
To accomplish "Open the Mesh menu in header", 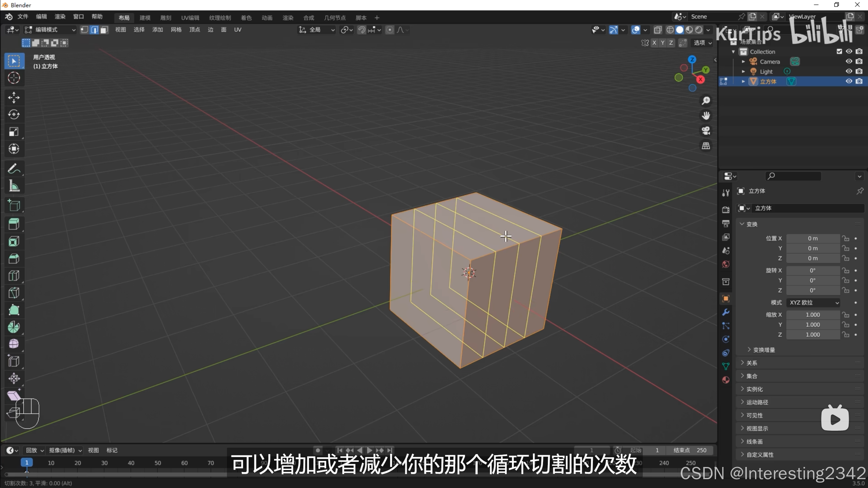I will click(176, 30).
